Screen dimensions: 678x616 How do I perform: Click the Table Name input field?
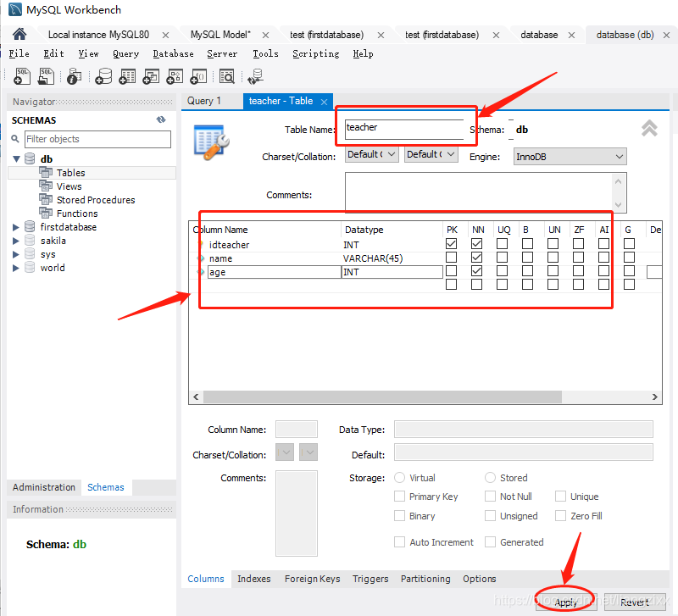[x=404, y=130]
